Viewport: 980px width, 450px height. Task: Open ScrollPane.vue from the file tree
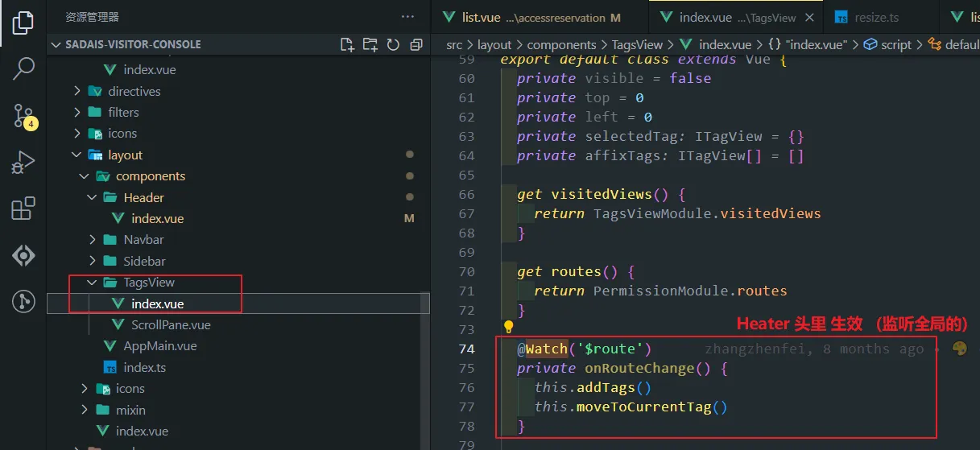click(171, 325)
